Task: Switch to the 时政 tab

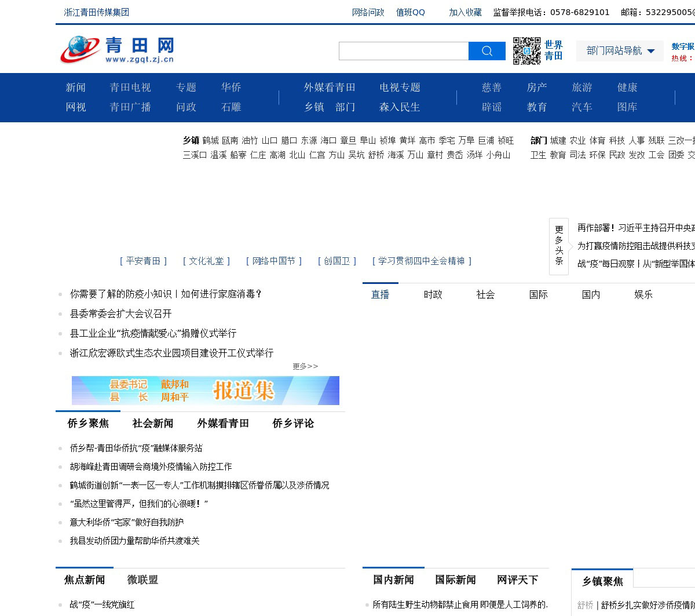Action: point(433,294)
